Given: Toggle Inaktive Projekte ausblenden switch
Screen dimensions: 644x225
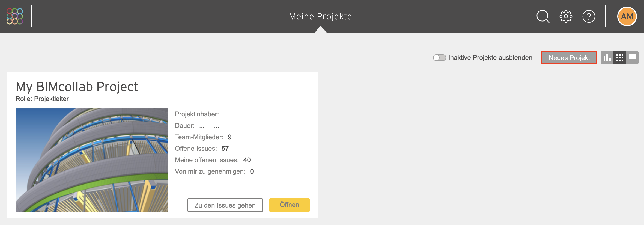Looking at the screenshot, I should coord(439,58).
